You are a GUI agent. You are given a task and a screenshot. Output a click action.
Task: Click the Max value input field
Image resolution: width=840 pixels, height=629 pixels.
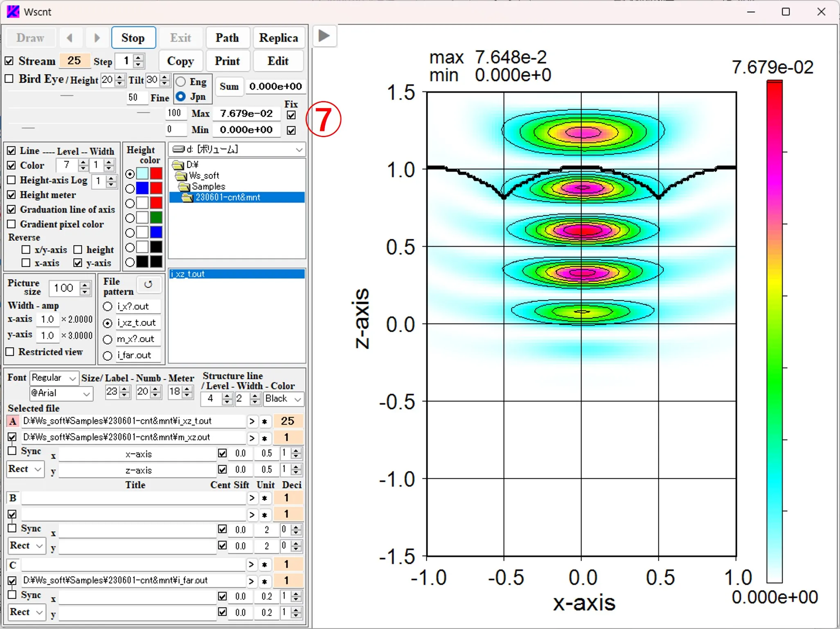tap(247, 114)
